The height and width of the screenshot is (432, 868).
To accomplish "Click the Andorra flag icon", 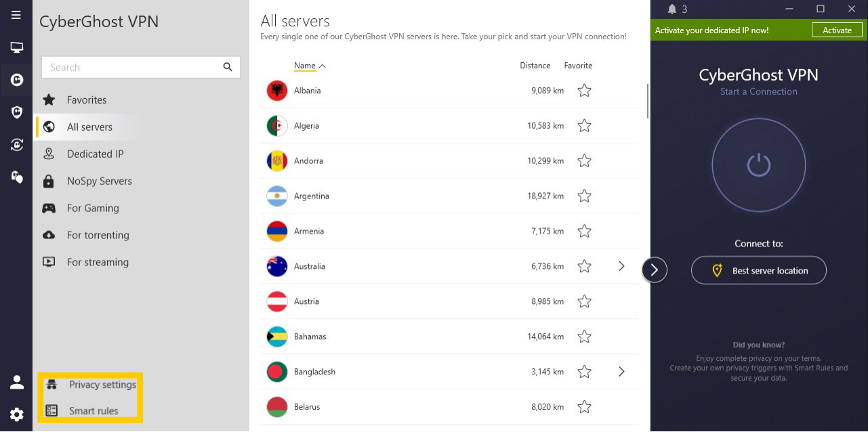I will 277,160.
